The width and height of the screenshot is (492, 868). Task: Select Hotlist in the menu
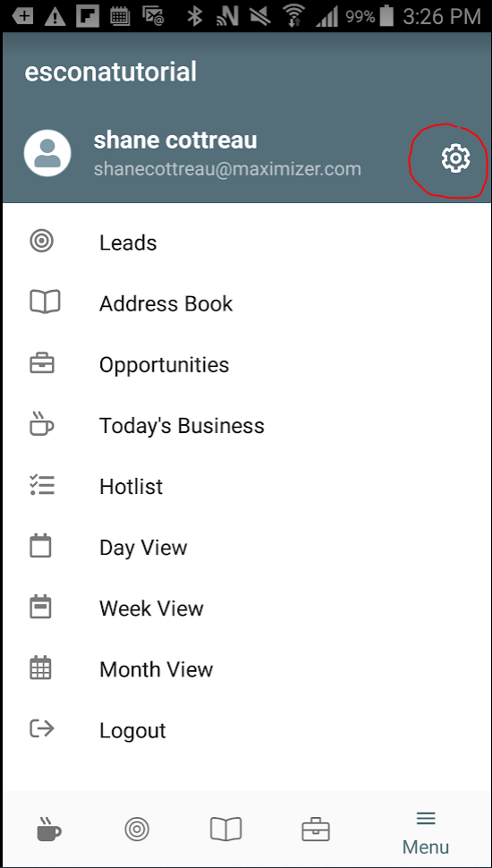click(246, 486)
